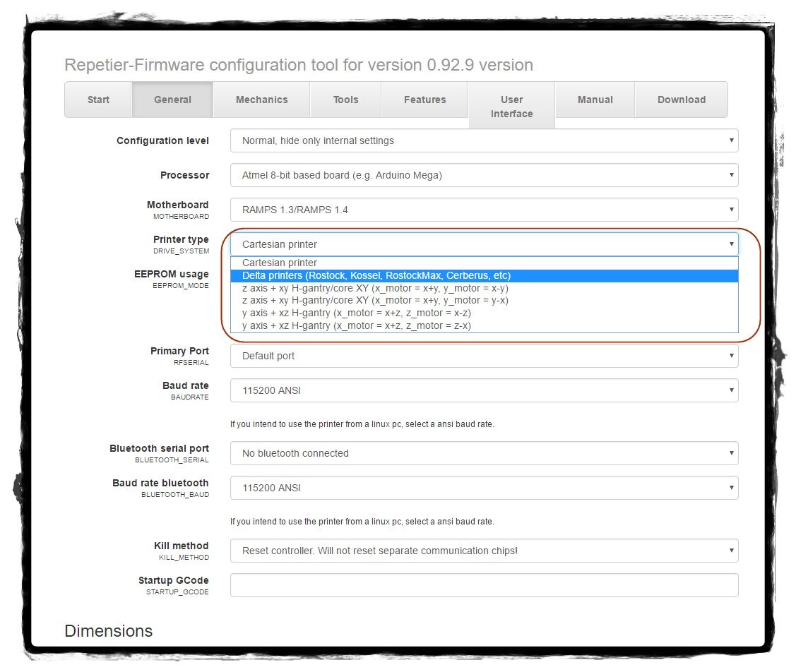796x672 pixels.
Task: Switch to the Start tab
Action: tap(98, 100)
